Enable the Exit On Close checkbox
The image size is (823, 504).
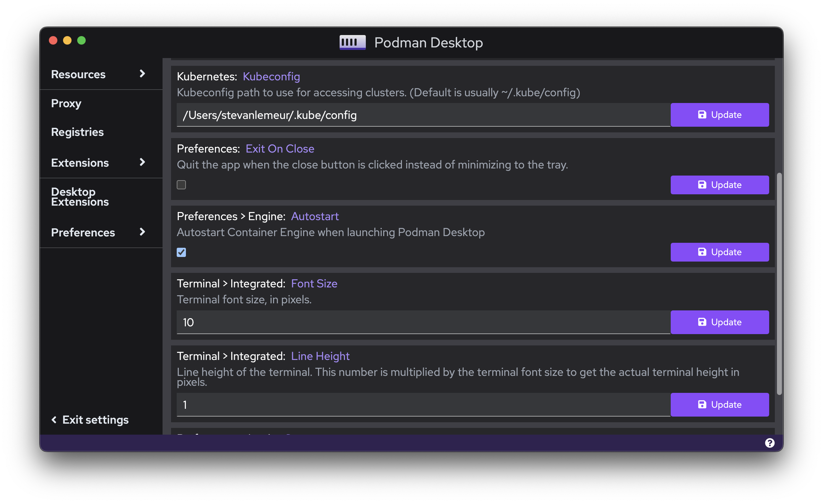(181, 185)
